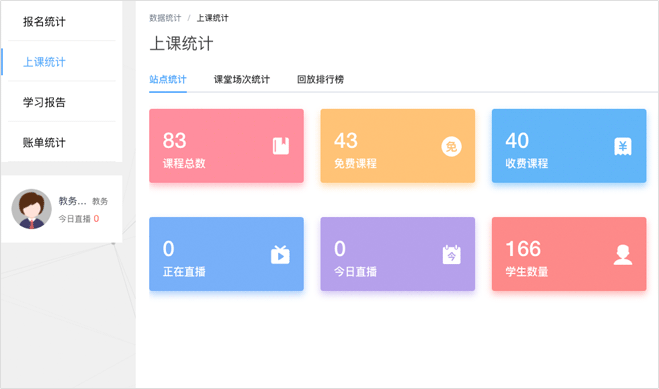Viewport: 659px width, 389px height.
Task: Open 学习报告 from the sidebar
Action: click(44, 102)
